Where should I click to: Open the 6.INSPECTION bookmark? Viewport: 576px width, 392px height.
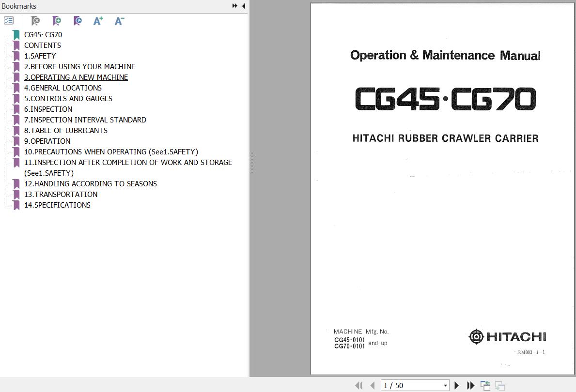pyautogui.click(x=48, y=109)
